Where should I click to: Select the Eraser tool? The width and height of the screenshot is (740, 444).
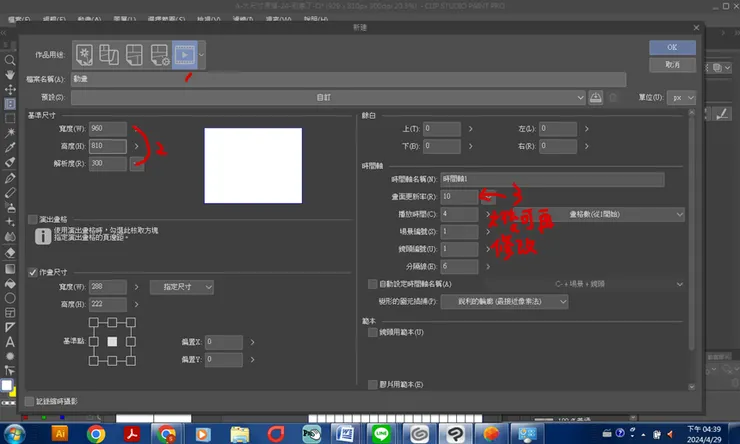tap(9, 253)
